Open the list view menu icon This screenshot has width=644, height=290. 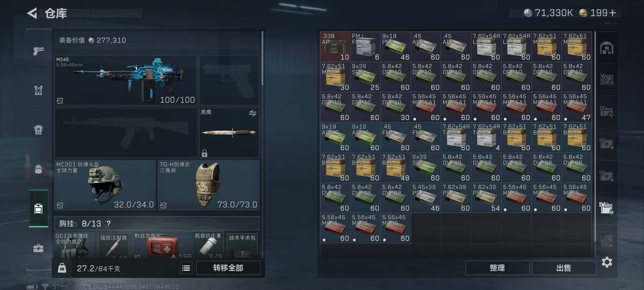186,268
